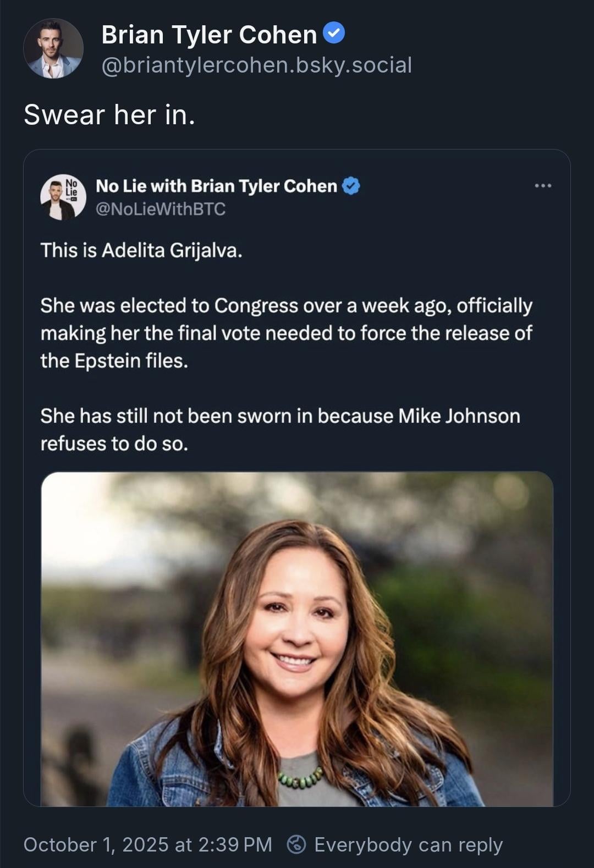594x868 pixels.
Task: Open the quoted post's three-dot menu
Action: pos(543,186)
